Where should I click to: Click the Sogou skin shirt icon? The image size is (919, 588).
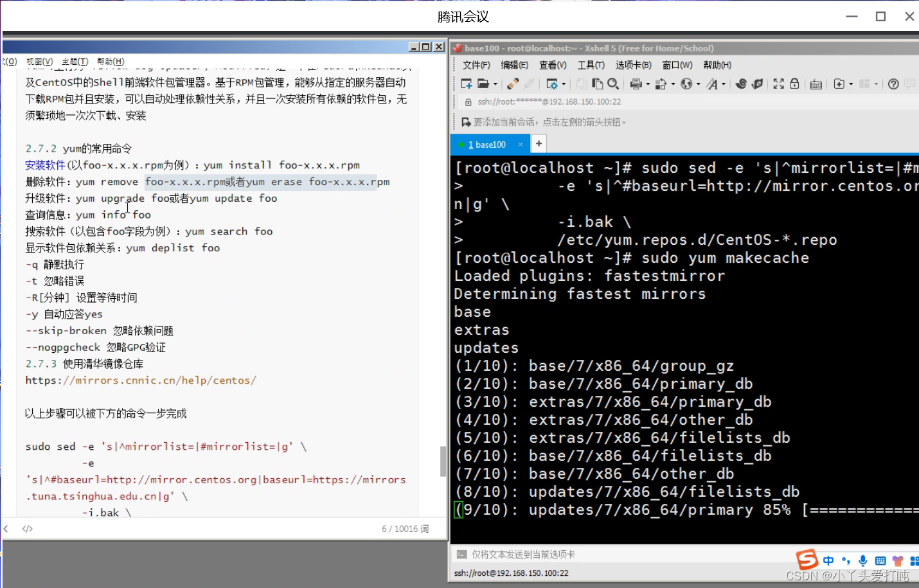tap(898, 560)
